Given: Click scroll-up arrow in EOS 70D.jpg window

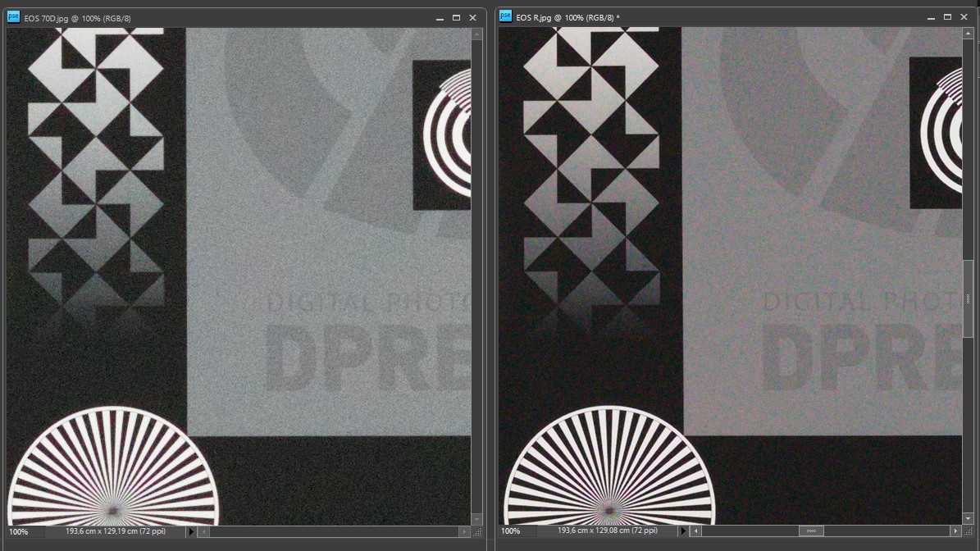Looking at the screenshot, I should pos(476,34).
